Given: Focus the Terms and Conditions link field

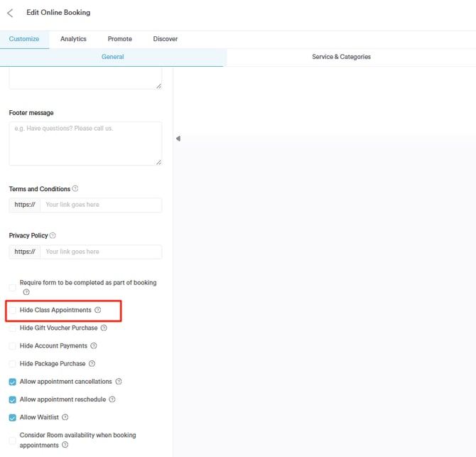Looking at the screenshot, I should coord(101,205).
